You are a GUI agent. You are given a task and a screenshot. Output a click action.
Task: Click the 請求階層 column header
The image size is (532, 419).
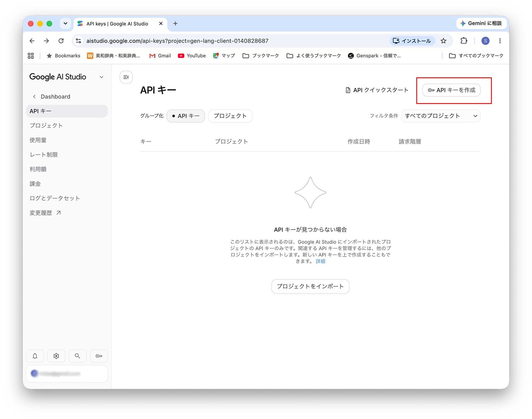pyautogui.click(x=410, y=142)
